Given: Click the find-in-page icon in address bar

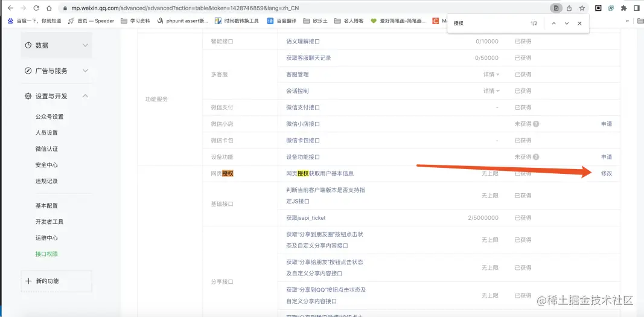Looking at the screenshot, I should click(556, 8).
